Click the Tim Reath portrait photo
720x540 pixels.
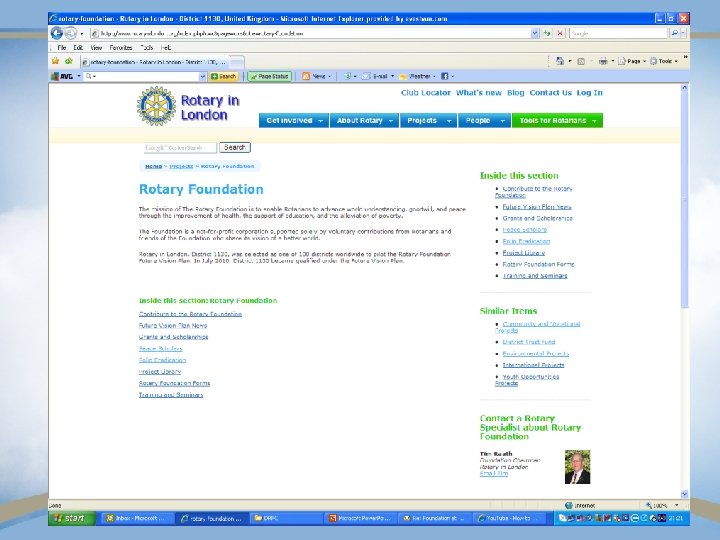click(577, 467)
